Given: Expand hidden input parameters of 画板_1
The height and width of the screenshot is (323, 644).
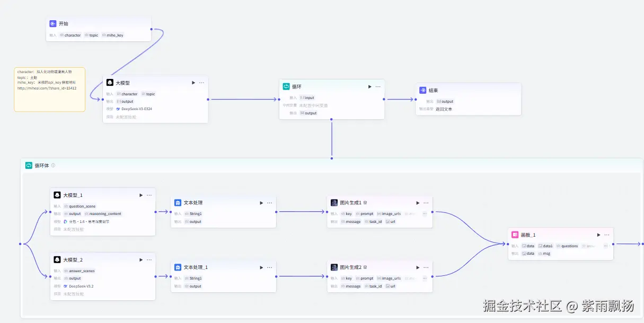Looking at the screenshot, I should pos(605,246).
